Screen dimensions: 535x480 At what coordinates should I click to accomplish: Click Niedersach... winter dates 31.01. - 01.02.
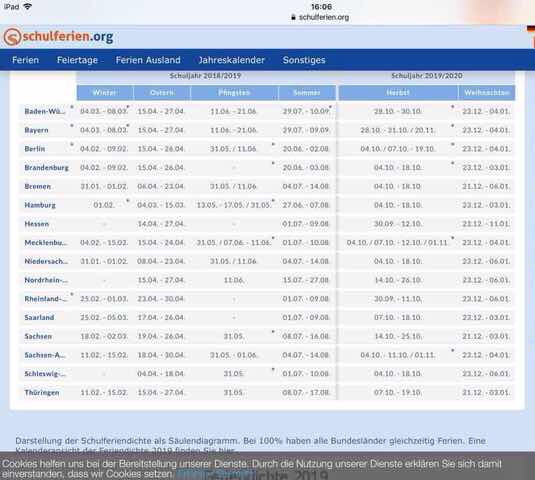(x=104, y=261)
